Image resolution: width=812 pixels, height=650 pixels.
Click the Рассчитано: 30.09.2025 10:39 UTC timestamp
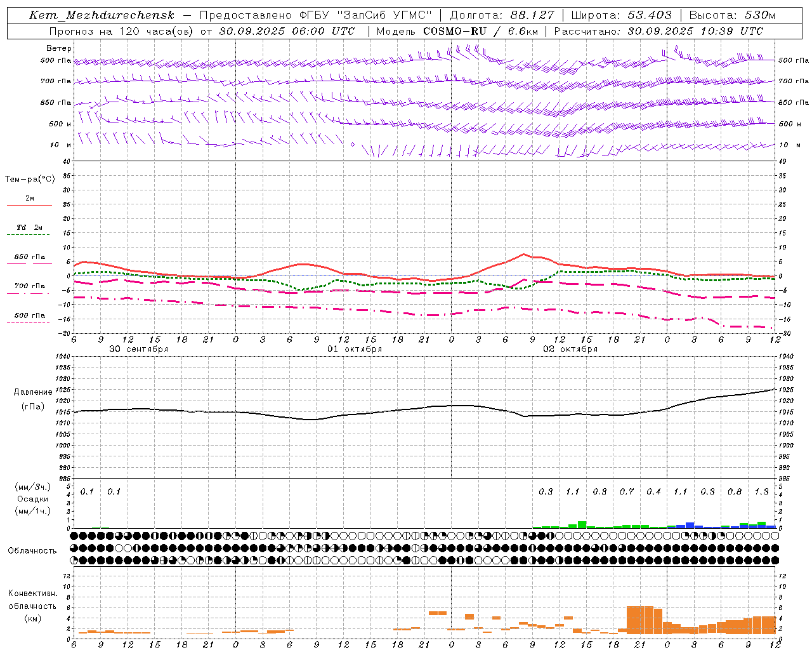tap(658, 31)
